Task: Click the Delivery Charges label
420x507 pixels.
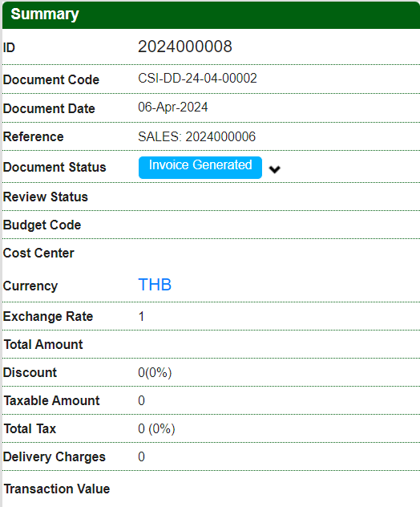Action: [55, 457]
